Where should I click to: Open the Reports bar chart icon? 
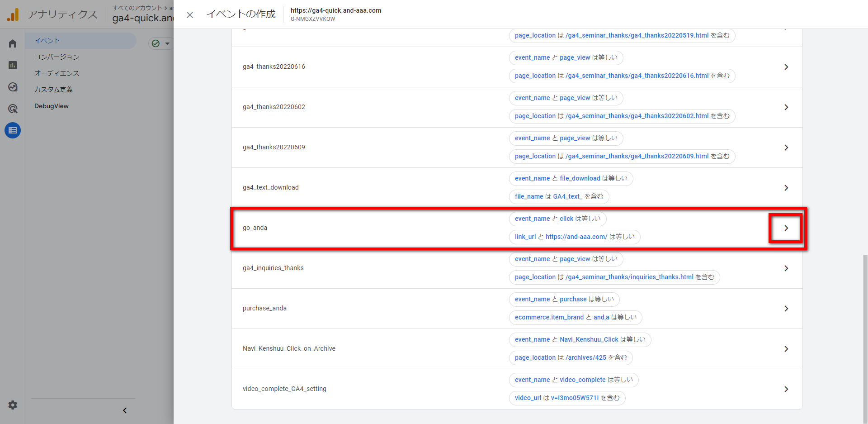13,65
